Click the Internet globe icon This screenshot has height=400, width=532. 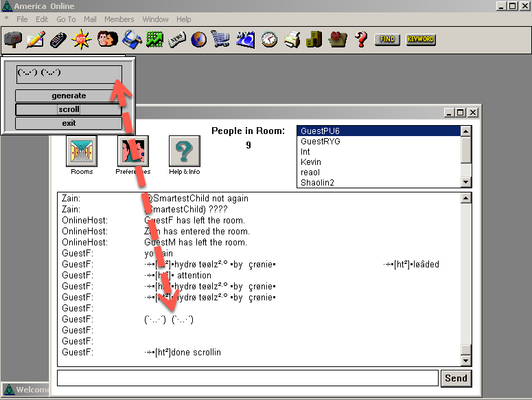point(199,39)
